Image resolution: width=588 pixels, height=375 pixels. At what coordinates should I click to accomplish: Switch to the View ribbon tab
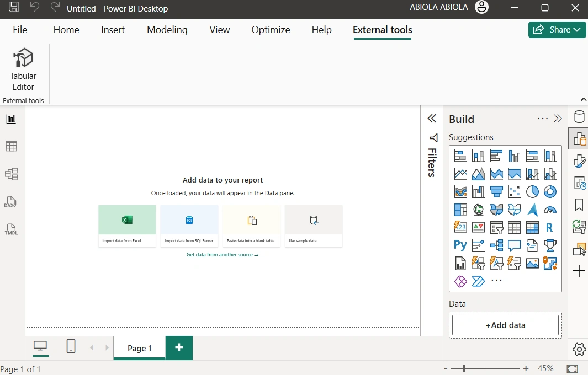(219, 30)
